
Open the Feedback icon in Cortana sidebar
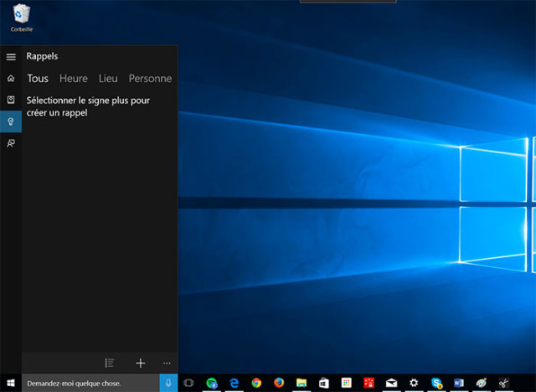pyautogui.click(x=11, y=143)
